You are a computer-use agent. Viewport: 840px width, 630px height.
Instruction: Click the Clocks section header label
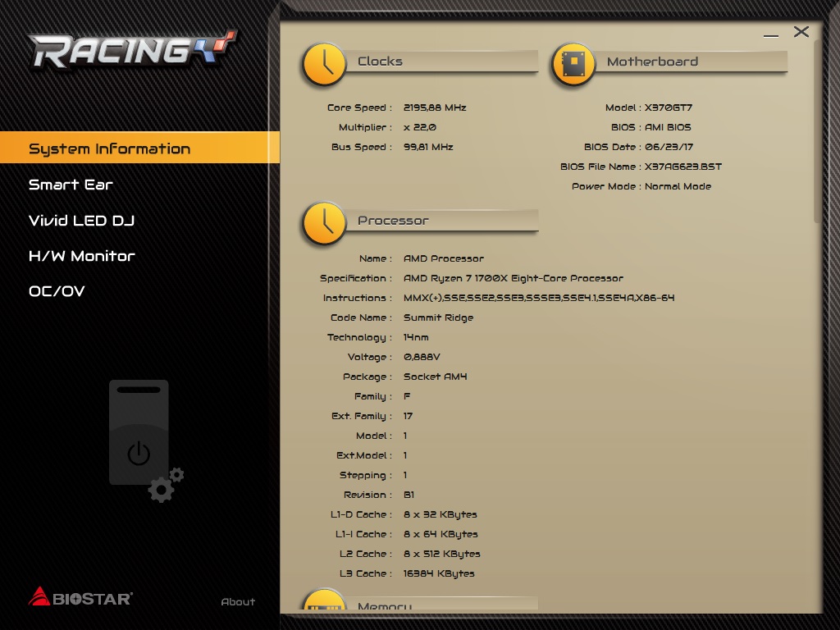coord(381,62)
